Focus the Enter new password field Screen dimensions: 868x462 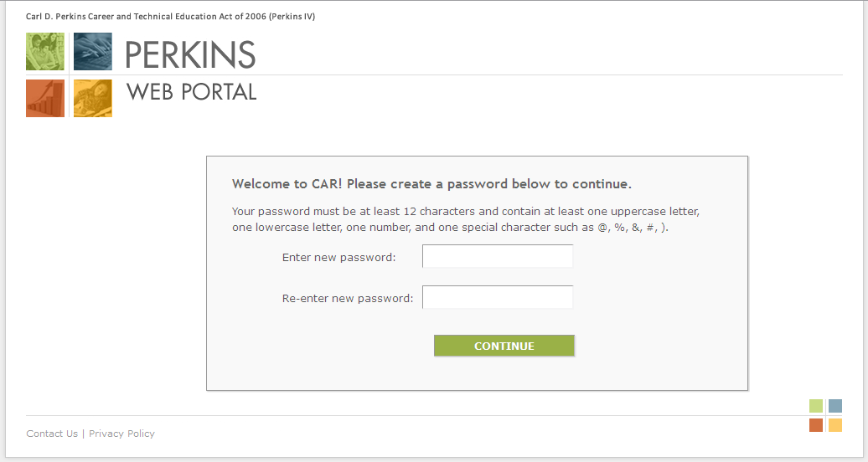click(x=498, y=256)
